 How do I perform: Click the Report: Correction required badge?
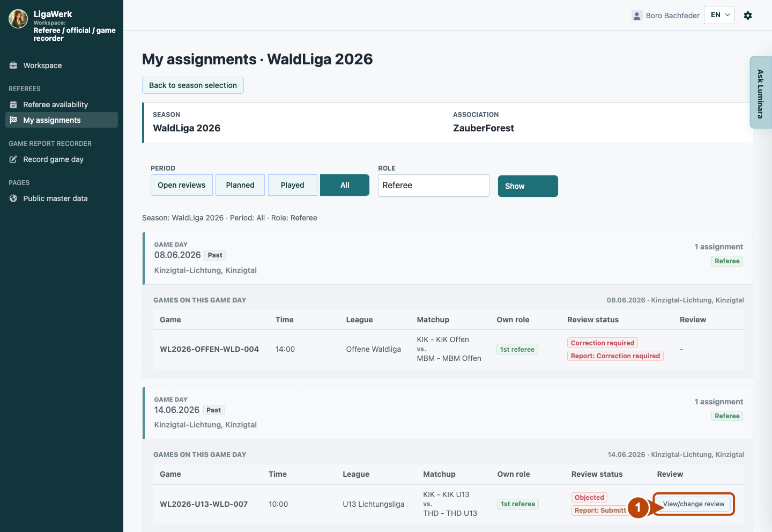pos(615,356)
